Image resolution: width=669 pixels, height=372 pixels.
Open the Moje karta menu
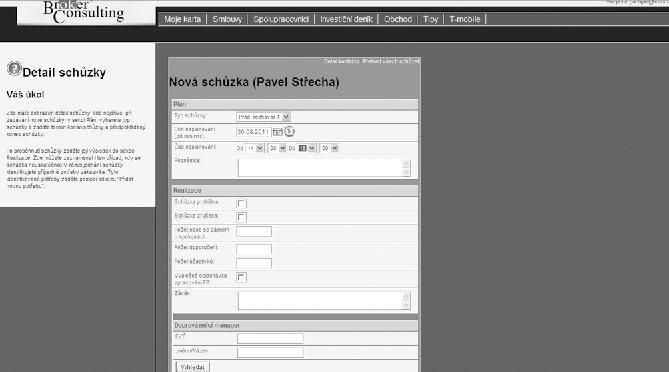[183, 19]
